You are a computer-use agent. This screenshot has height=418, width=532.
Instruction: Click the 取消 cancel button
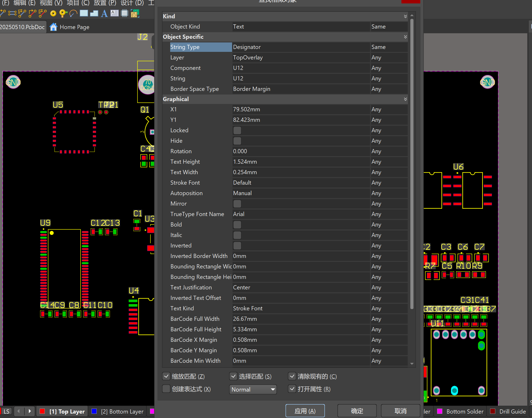[x=400, y=411]
